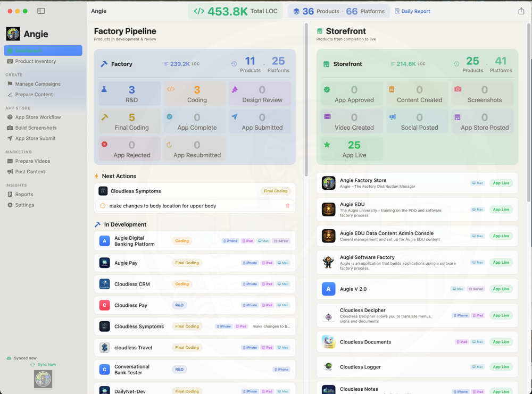Click the App Live 25 tile
The width and height of the screenshot is (532, 394).
click(x=352, y=149)
